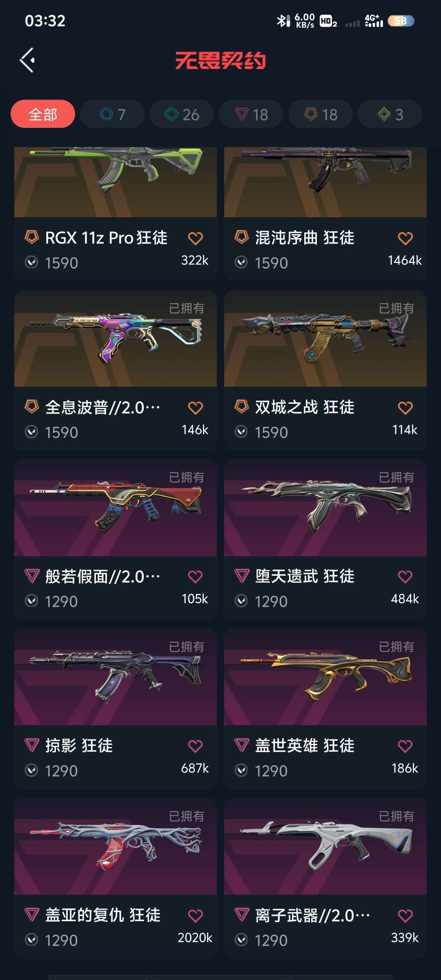Filter by orange pentagon tier tab 18
Viewport: 441px width, 980px height.
pyautogui.click(x=321, y=114)
